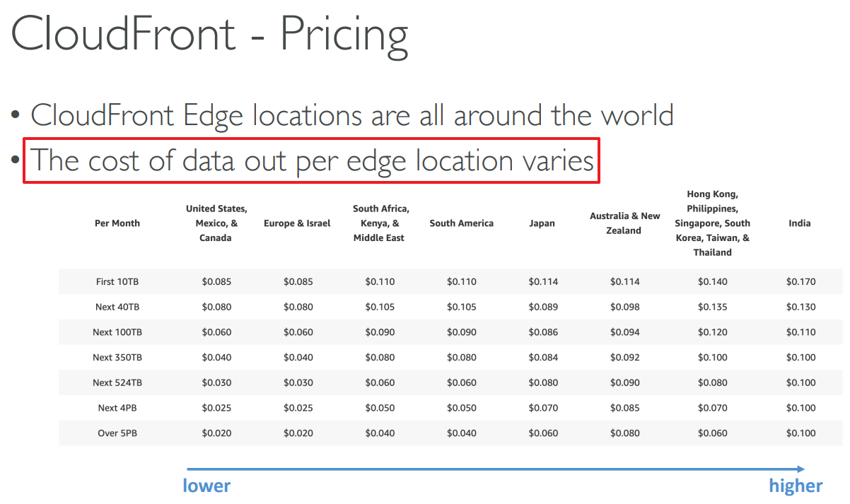Click the "Japan" column header
850x504 pixels.
(x=542, y=223)
